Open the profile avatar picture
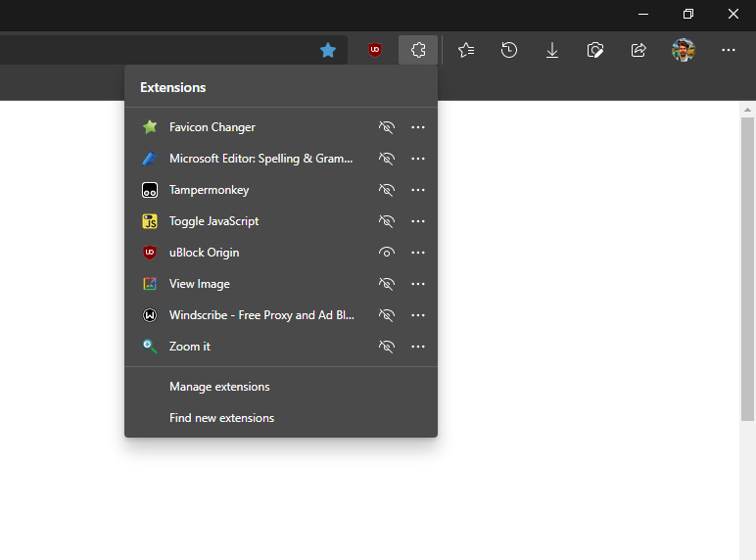 click(684, 50)
